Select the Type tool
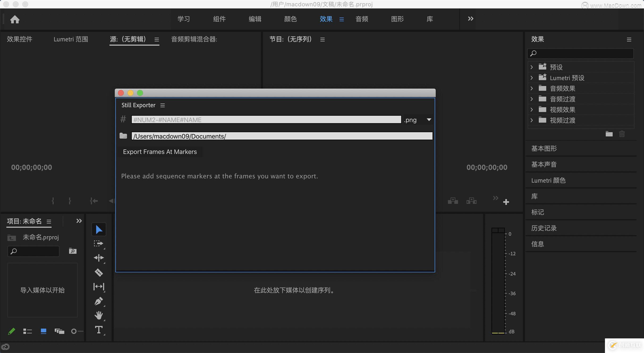Viewport: 644px width, 353px height. (99, 330)
